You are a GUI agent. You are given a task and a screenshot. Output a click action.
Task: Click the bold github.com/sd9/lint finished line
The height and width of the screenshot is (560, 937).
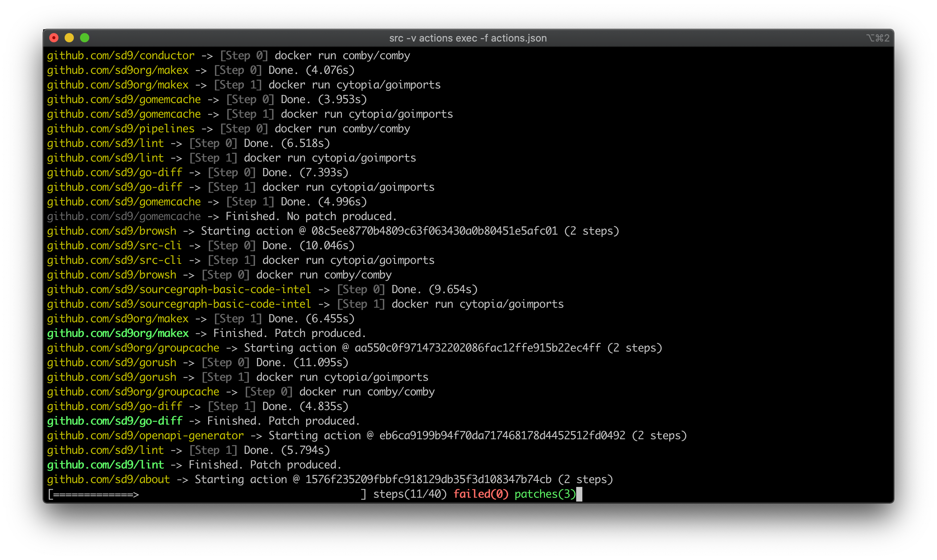(x=105, y=465)
